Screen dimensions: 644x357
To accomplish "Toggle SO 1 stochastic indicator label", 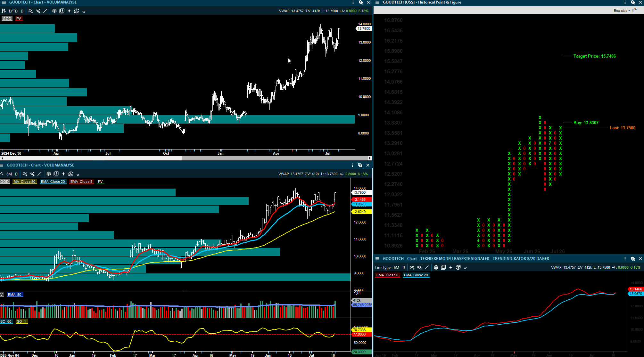I will [21, 321].
